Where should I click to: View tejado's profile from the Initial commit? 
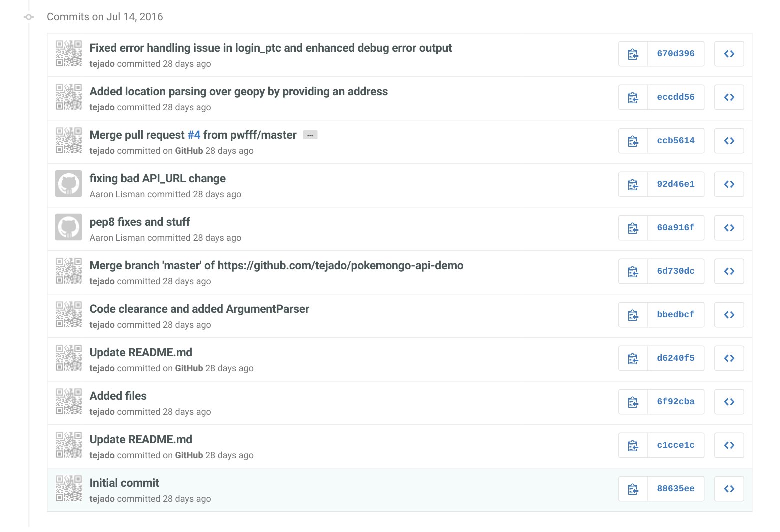coord(101,498)
